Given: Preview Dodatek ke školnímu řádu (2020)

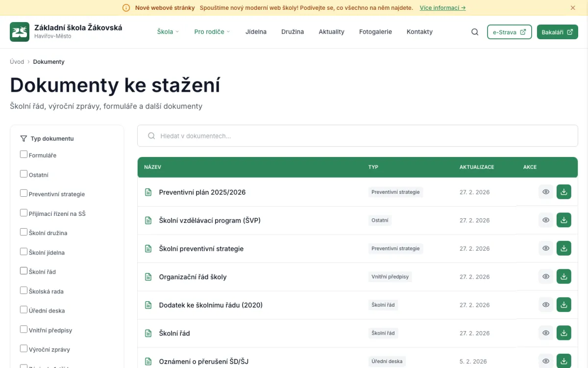Looking at the screenshot, I should coord(545,304).
